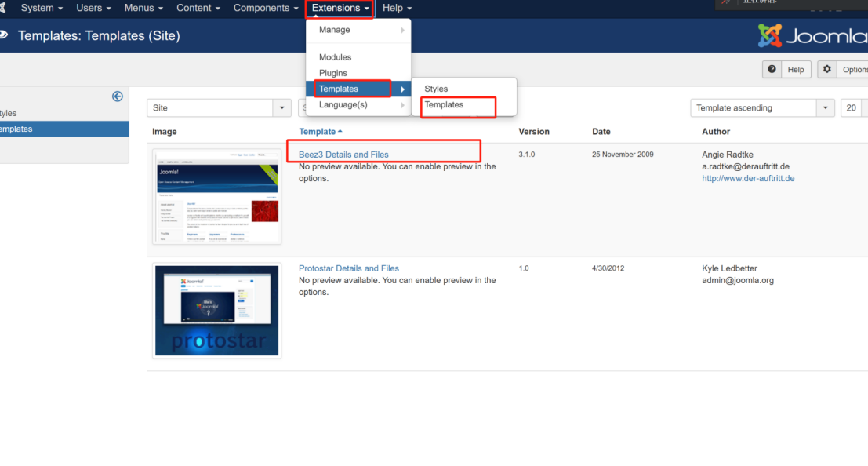
Task: Click the Date column header
Action: coord(601,131)
